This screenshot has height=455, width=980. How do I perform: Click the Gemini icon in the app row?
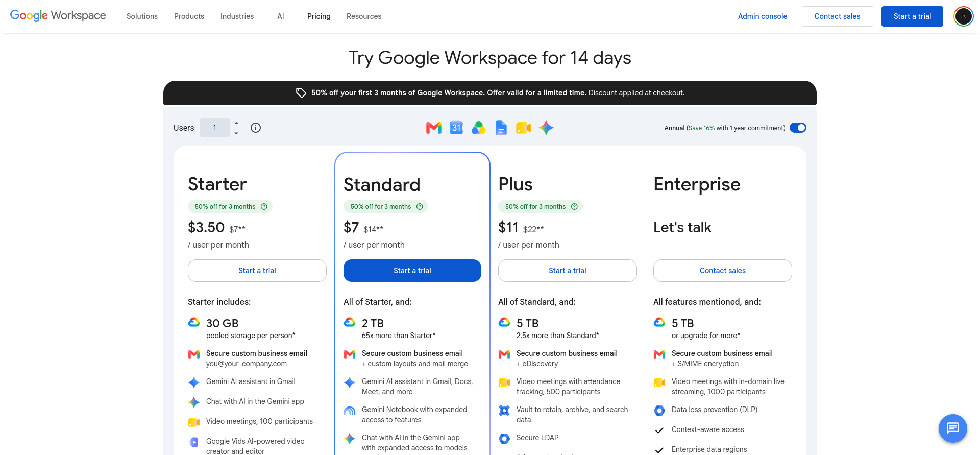546,128
